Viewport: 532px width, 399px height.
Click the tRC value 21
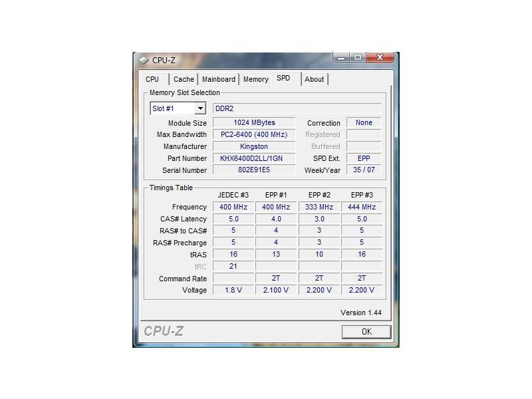[x=233, y=267]
